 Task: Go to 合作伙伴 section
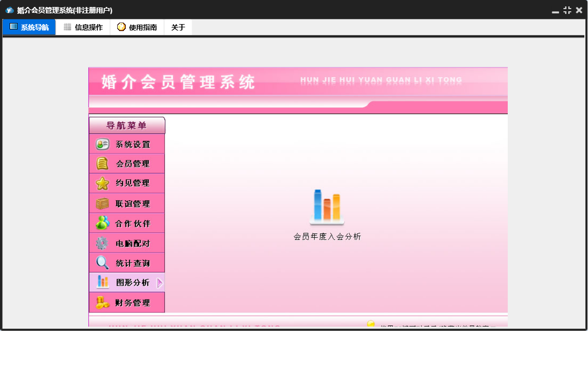127,223
